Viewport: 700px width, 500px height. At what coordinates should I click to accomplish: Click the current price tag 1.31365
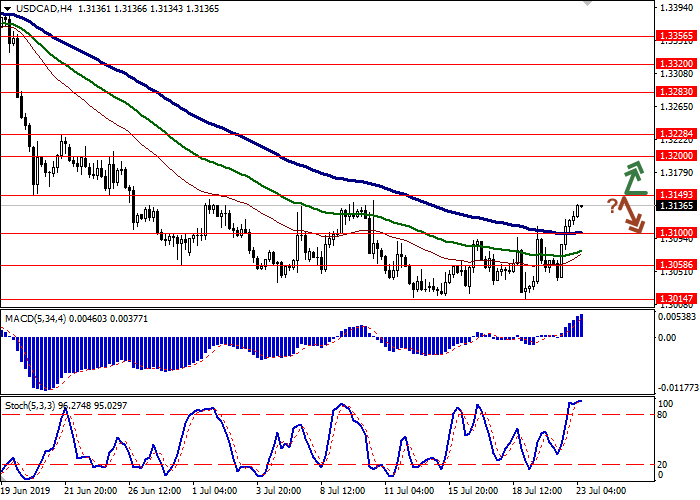[677, 206]
